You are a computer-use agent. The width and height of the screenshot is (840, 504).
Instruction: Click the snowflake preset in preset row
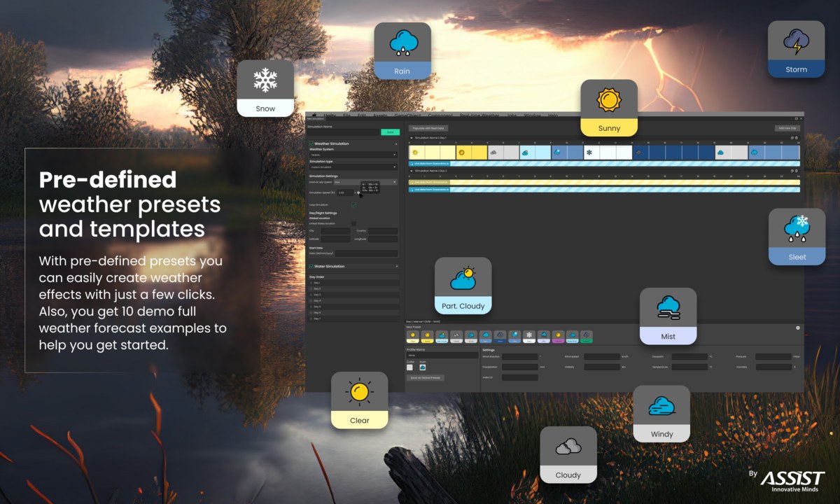coord(529,337)
